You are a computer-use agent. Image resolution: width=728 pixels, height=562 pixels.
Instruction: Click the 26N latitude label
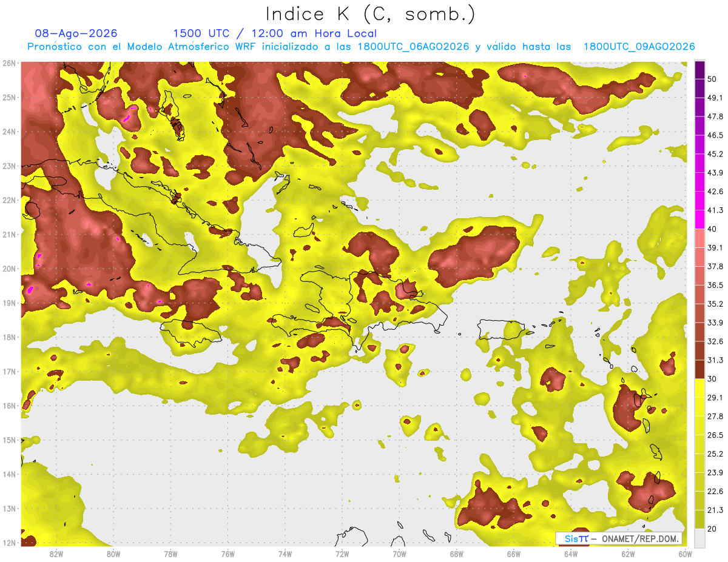click(8, 63)
